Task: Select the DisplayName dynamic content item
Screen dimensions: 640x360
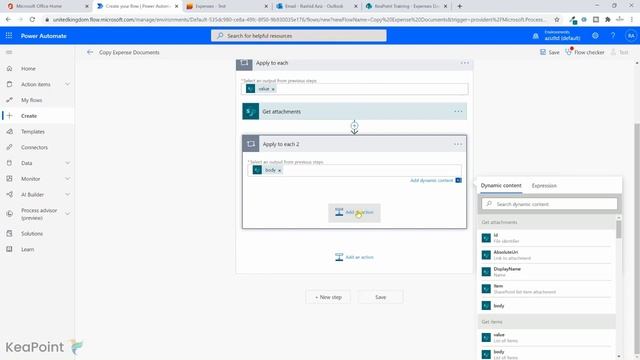Action: coord(546,272)
